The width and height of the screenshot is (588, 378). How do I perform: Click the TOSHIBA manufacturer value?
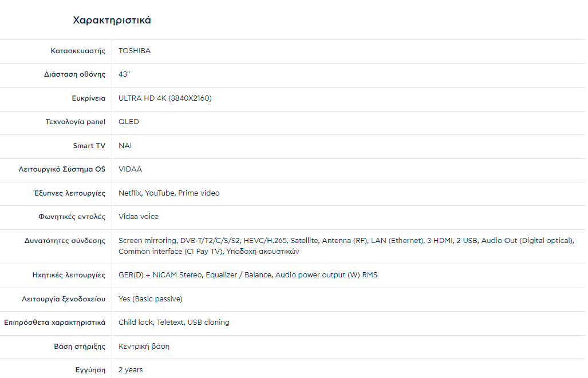(x=135, y=51)
